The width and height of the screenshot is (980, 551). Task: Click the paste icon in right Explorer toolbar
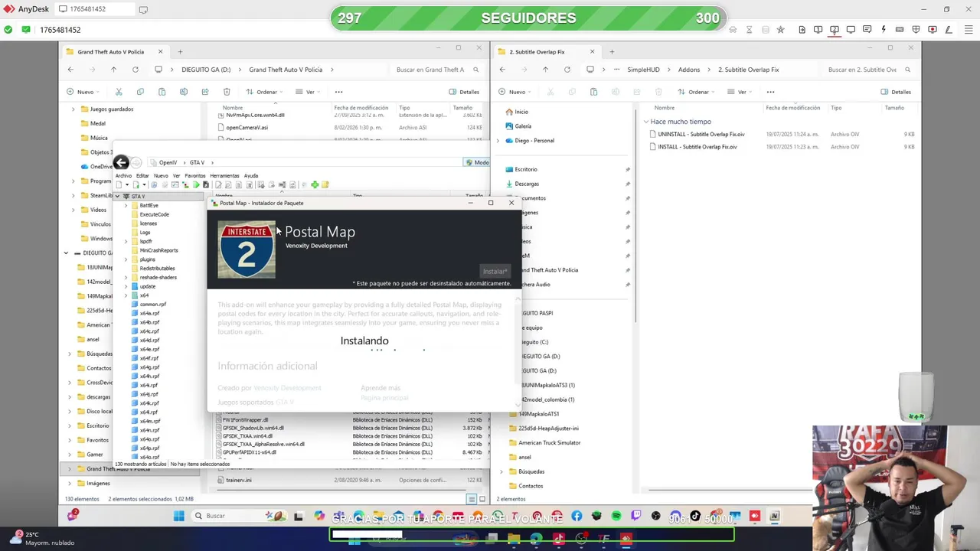pyautogui.click(x=593, y=92)
